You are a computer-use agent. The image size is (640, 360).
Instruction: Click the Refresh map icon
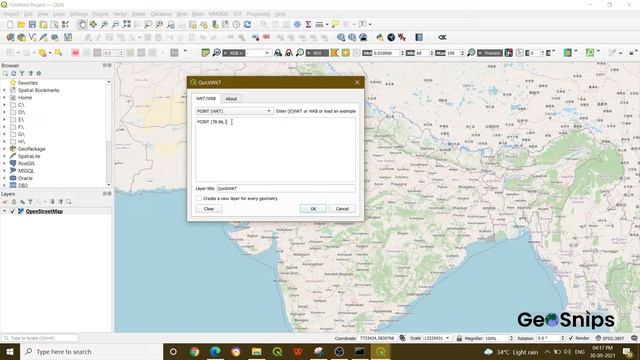pyautogui.click(x=247, y=24)
